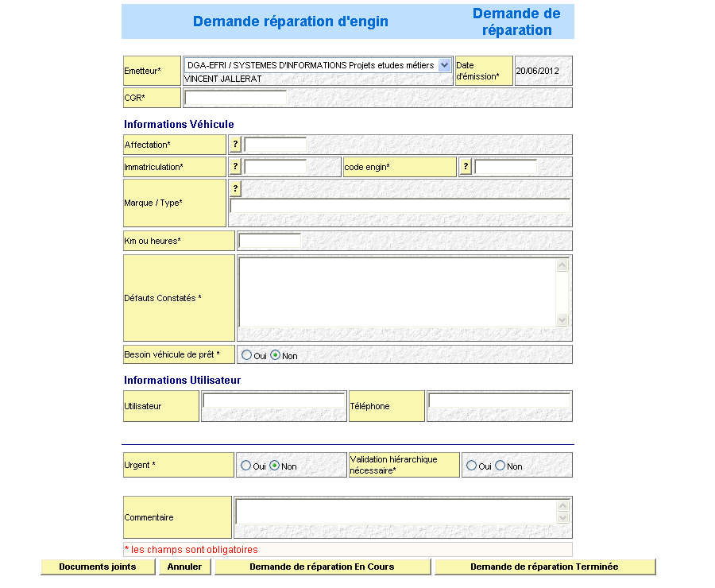Open the code engin lookup button

pyautogui.click(x=466, y=167)
